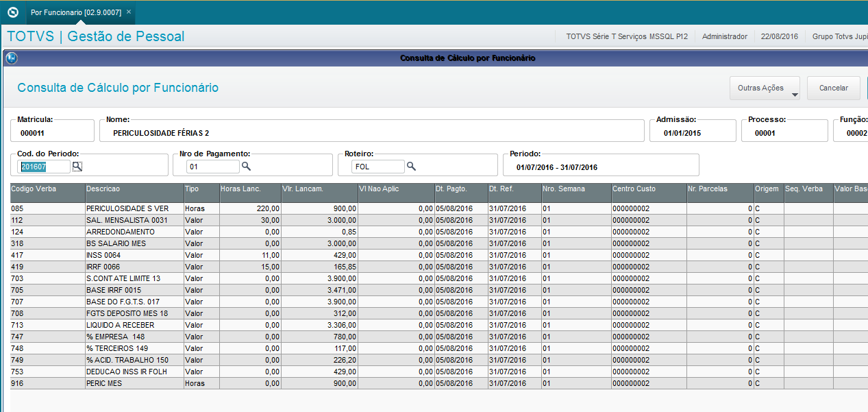
Task: Select the Admissão date field
Action: pos(693,130)
